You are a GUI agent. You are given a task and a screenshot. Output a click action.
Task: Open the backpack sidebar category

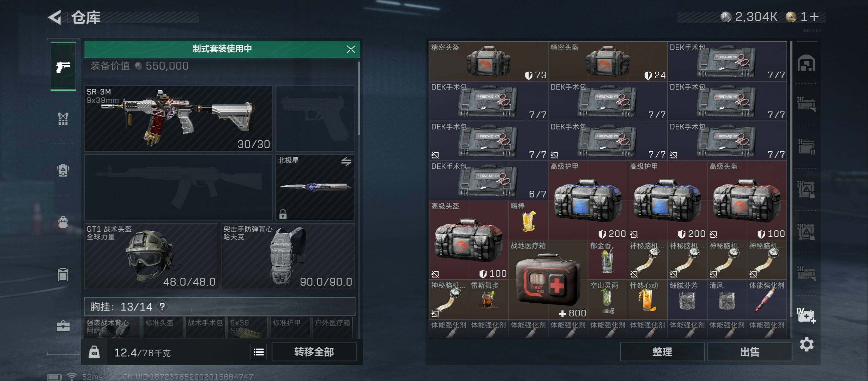pyautogui.click(x=63, y=170)
